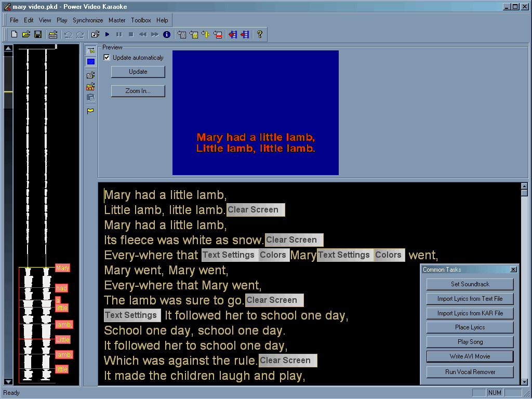Click lyrics editor scrollbar down arrow
This screenshot has width=532, height=399.
[x=524, y=382]
